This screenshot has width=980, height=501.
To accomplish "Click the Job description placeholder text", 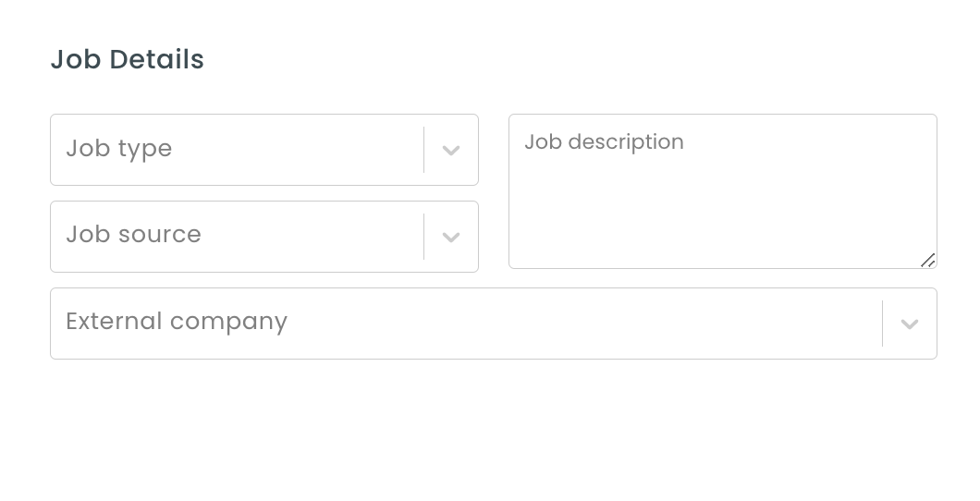I will click(x=604, y=141).
